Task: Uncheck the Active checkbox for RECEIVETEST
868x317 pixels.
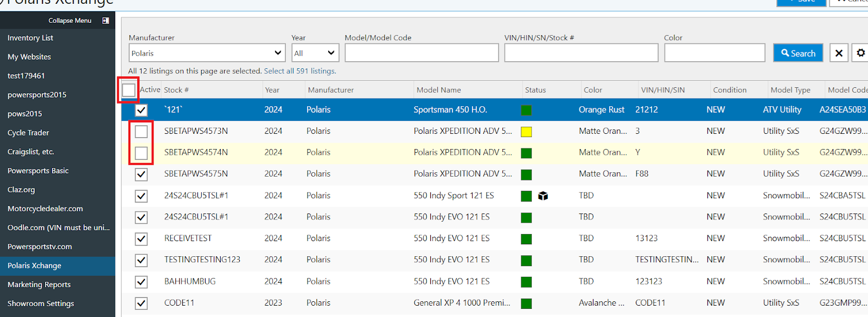Action: point(141,239)
